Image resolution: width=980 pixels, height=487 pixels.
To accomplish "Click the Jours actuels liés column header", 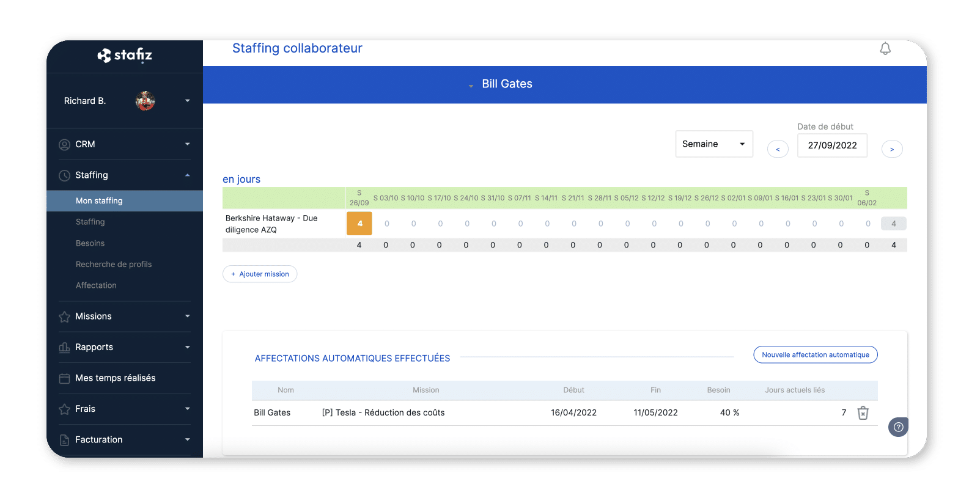I will pyautogui.click(x=795, y=390).
